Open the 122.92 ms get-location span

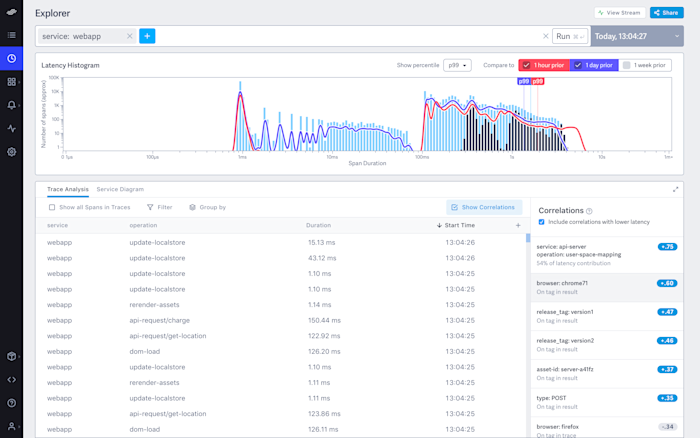pyautogui.click(x=281, y=336)
